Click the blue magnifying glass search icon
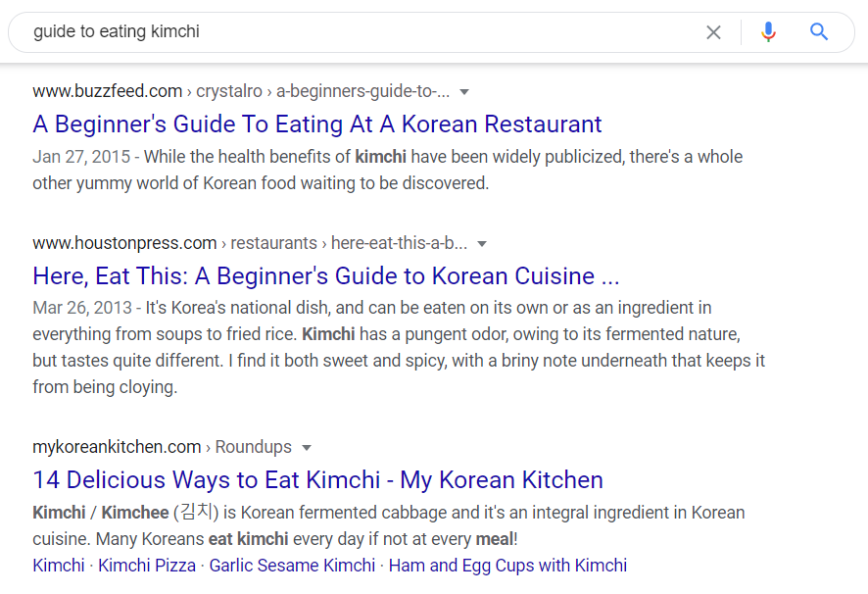Screen dimensions: 868x594 (x=819, y=31)
